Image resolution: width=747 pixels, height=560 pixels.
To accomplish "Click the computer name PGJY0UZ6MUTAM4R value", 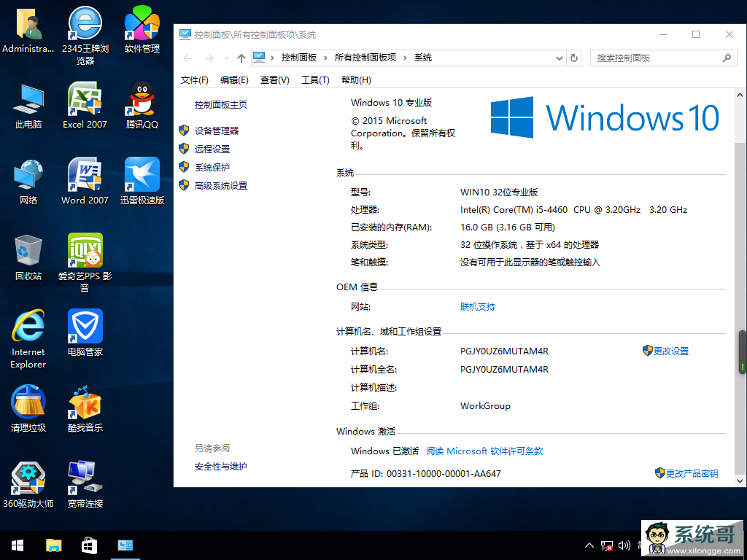I will [504, 351].
